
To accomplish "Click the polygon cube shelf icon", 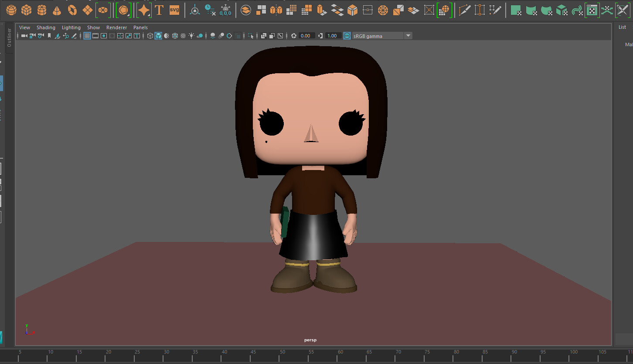I will (27, 10).
